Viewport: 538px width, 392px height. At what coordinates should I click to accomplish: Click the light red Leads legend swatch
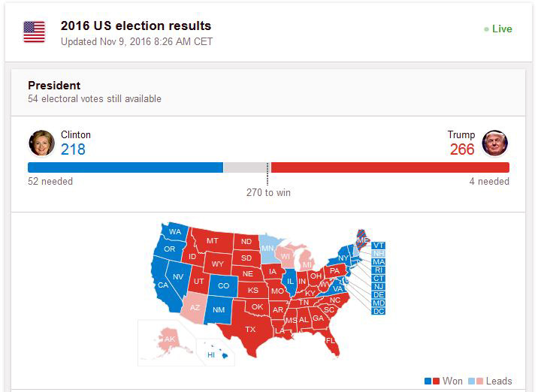tap(479, 381)
